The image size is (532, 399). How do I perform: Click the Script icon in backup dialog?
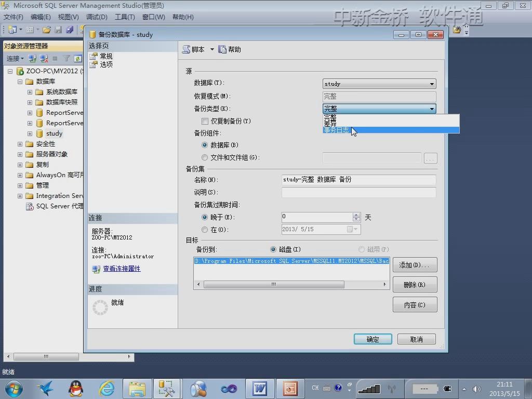coord(187,49)
